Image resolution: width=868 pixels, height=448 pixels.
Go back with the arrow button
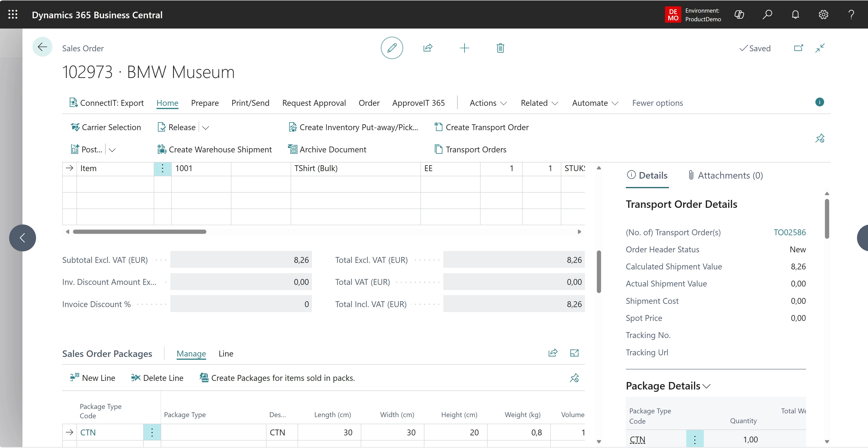coord(42,47)
